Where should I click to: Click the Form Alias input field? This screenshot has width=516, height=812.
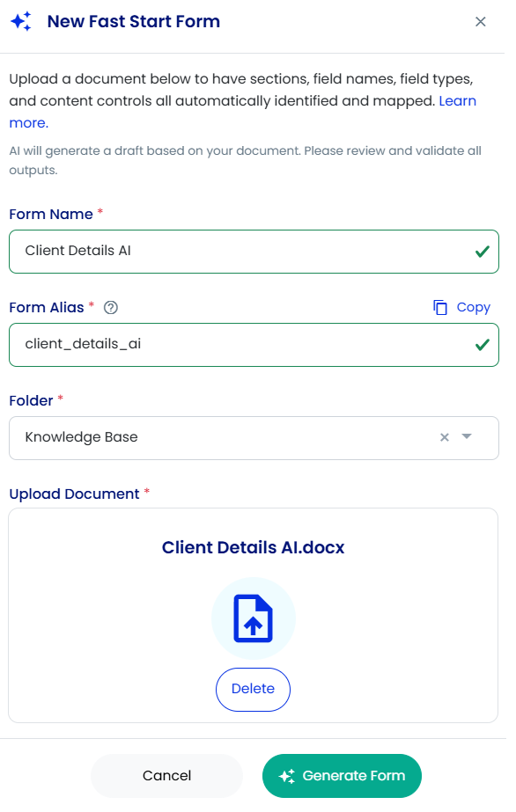[x=254, y=344]
